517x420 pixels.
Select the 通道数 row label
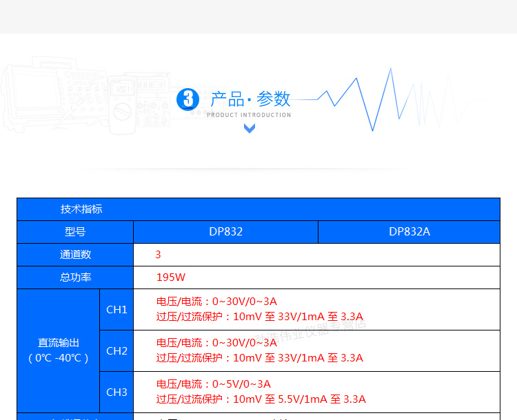[x=75, y=255]
